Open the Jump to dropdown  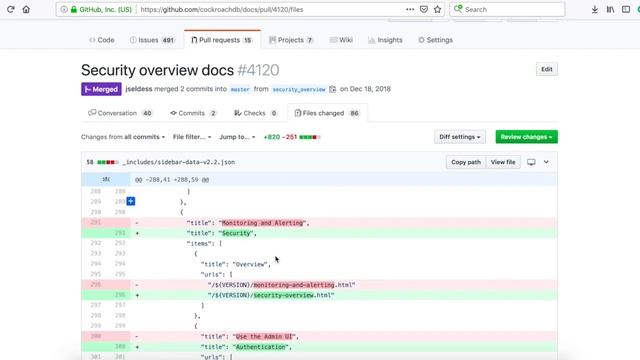click(x=237, y=137)
